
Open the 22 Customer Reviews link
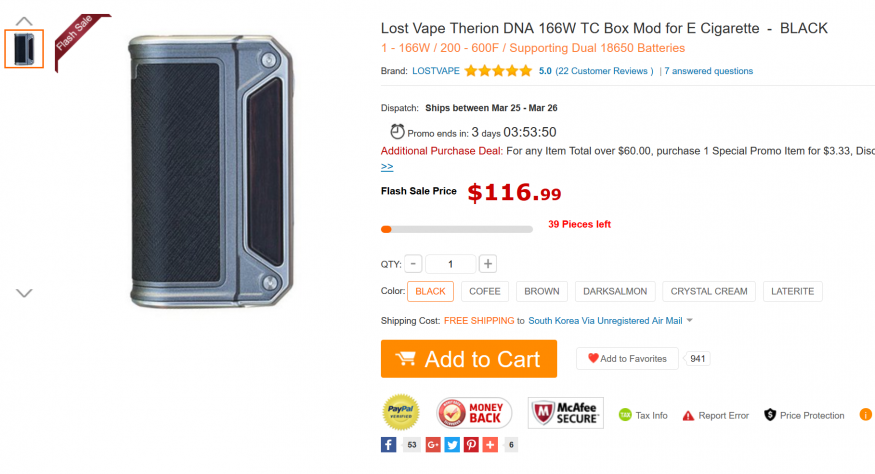tap(605, 71)
